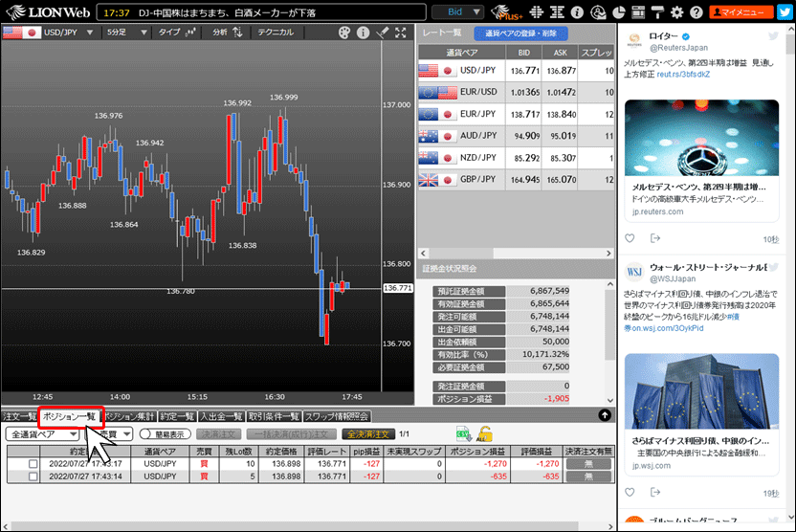The width and height of the screenshot is (796, 532).
Task: Switch to the ポジション一覧 tab
Action: 69,416
